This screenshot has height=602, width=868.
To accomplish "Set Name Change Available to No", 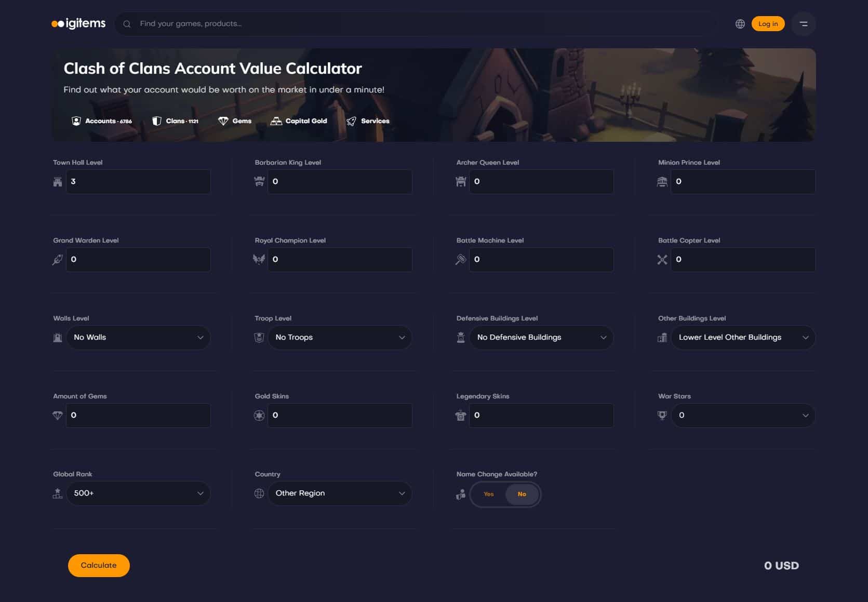I will pos(522,494).
